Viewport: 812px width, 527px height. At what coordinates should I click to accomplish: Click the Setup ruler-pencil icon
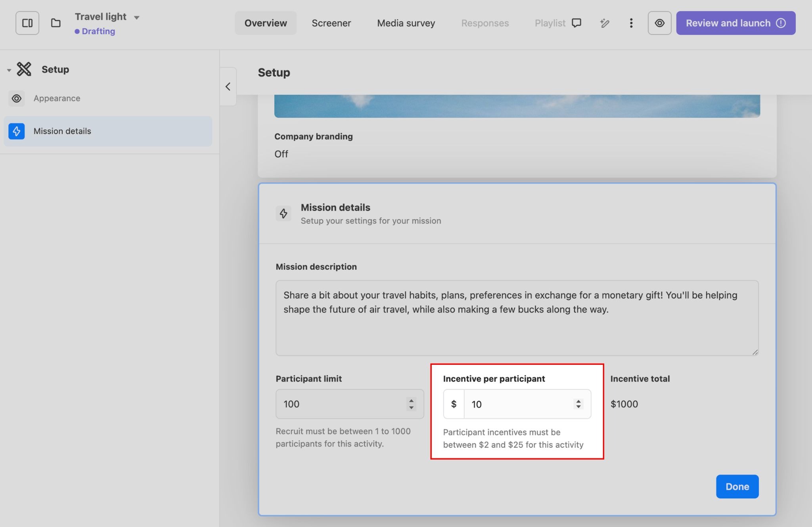(x=24, y=69)
